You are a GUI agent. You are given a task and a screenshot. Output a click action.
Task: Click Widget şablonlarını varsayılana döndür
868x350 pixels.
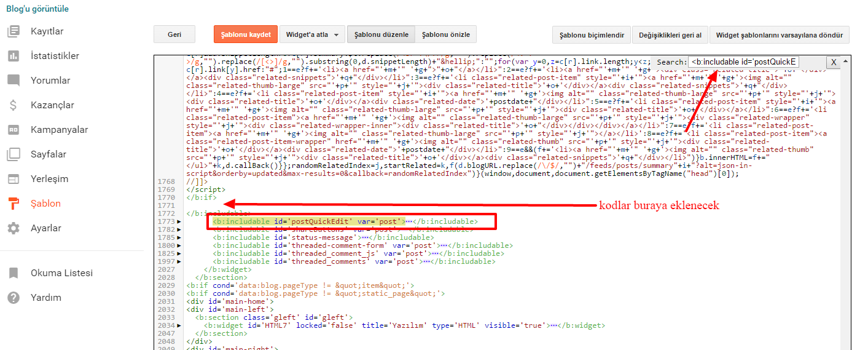point(780,35)
